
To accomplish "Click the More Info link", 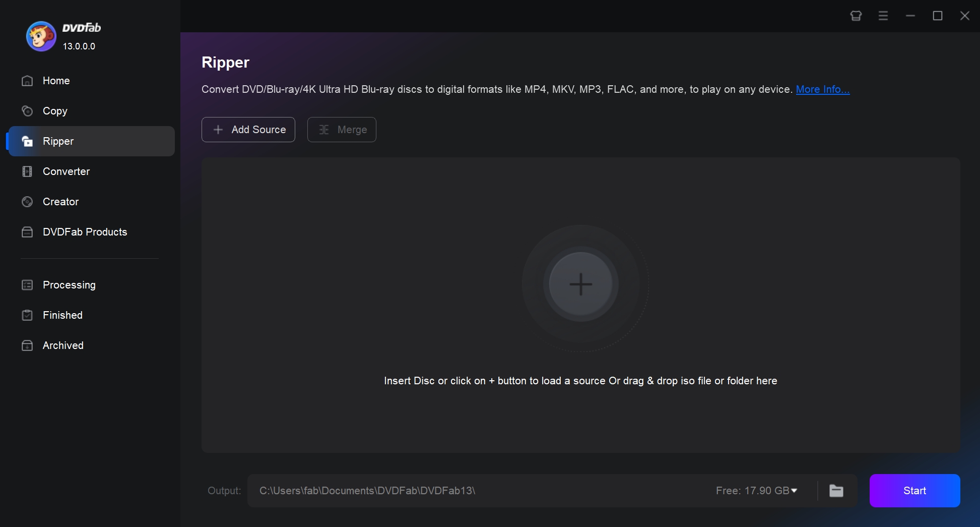I will pos(822,89).
